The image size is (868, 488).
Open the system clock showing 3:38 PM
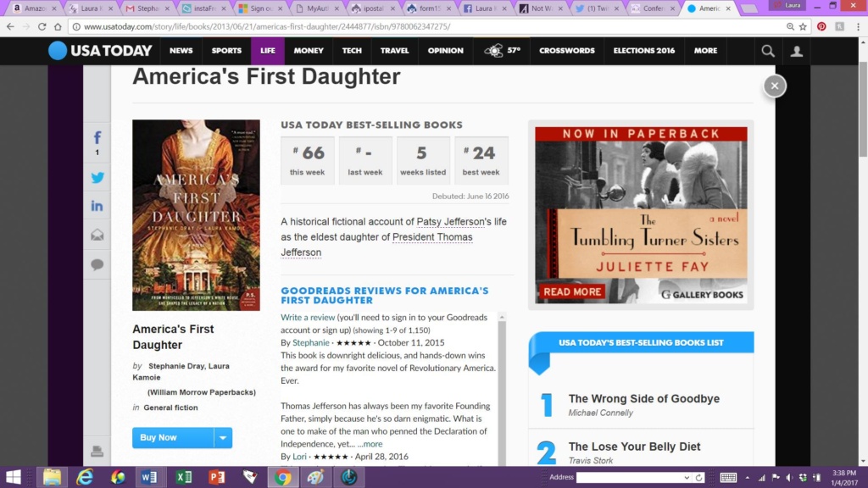844,478
